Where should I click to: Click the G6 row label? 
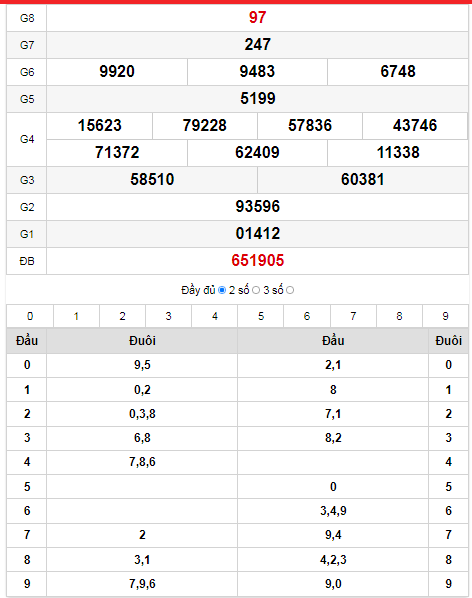tap(27, 72)
